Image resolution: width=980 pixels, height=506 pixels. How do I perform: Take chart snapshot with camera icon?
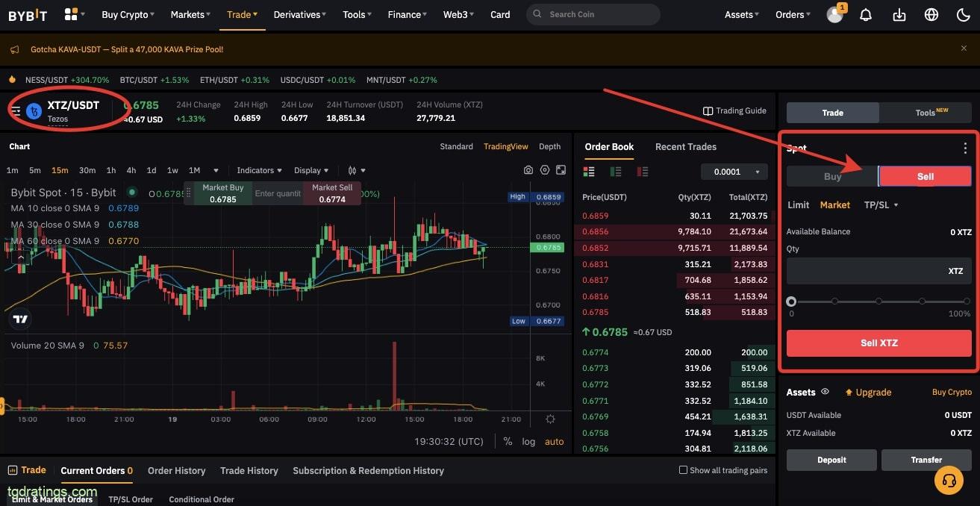(528, 170)
